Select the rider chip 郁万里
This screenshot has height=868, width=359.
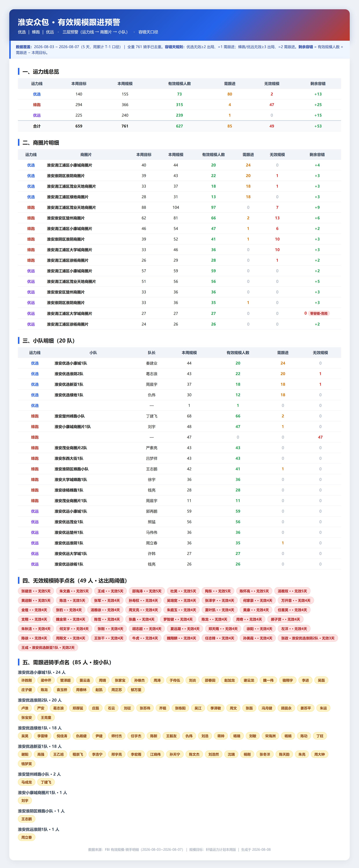coord(136,690)
